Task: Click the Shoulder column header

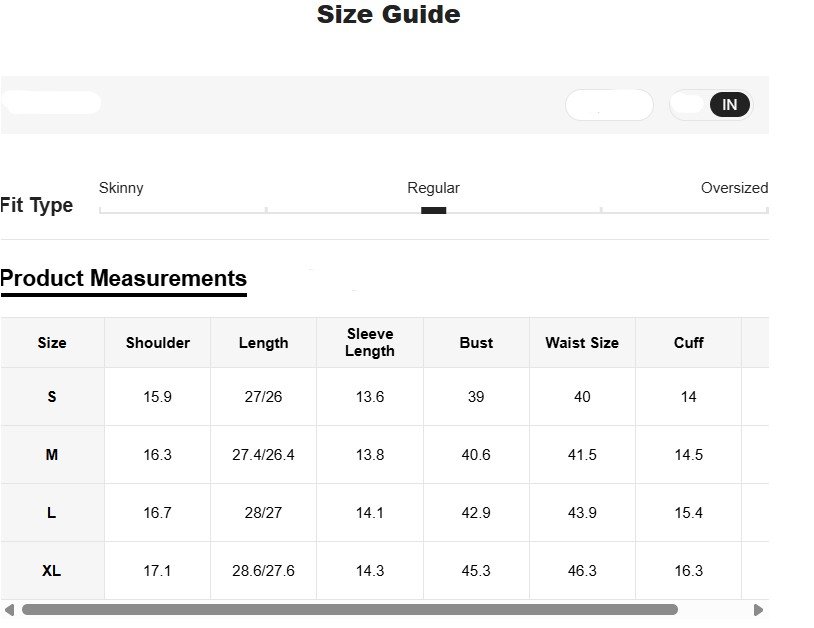Action: 158,343
